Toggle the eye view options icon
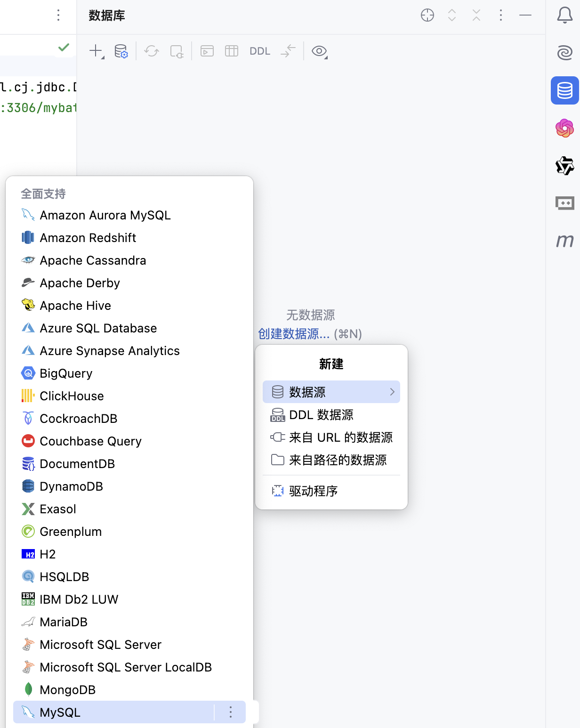The height and width of the screenshot is (728, 580). pyautogui.click(x=320, y=51)
